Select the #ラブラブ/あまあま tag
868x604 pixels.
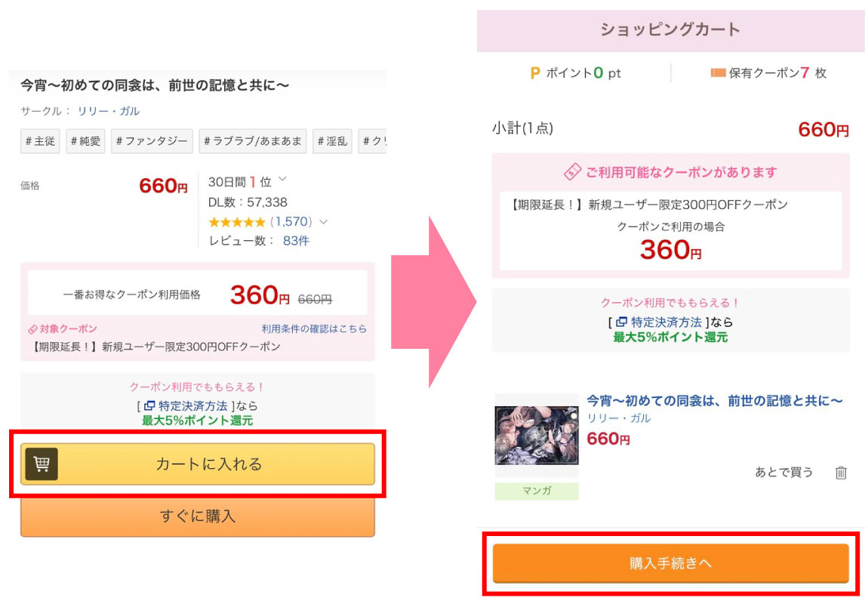pyautogui.click(x=252, y=141)
